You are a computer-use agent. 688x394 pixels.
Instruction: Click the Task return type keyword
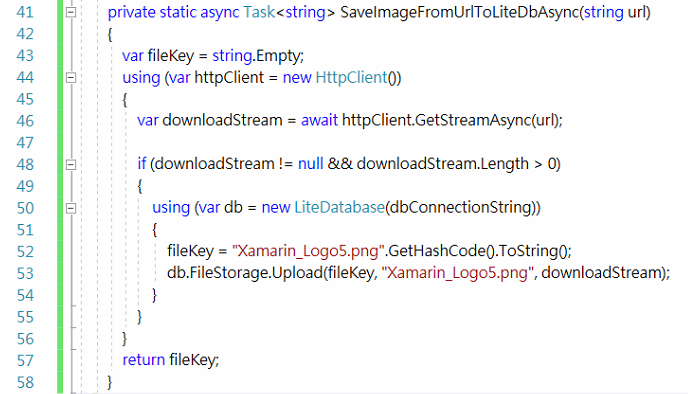click(259, 12)
